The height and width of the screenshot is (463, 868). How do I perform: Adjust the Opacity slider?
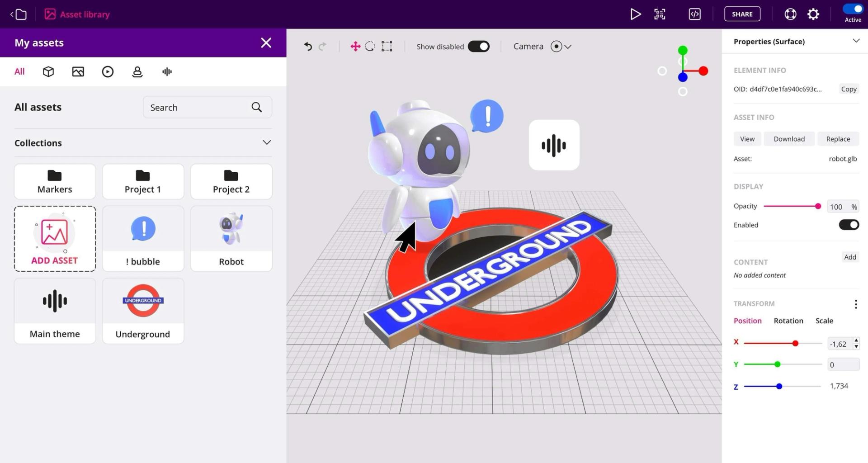click(792, 206)
